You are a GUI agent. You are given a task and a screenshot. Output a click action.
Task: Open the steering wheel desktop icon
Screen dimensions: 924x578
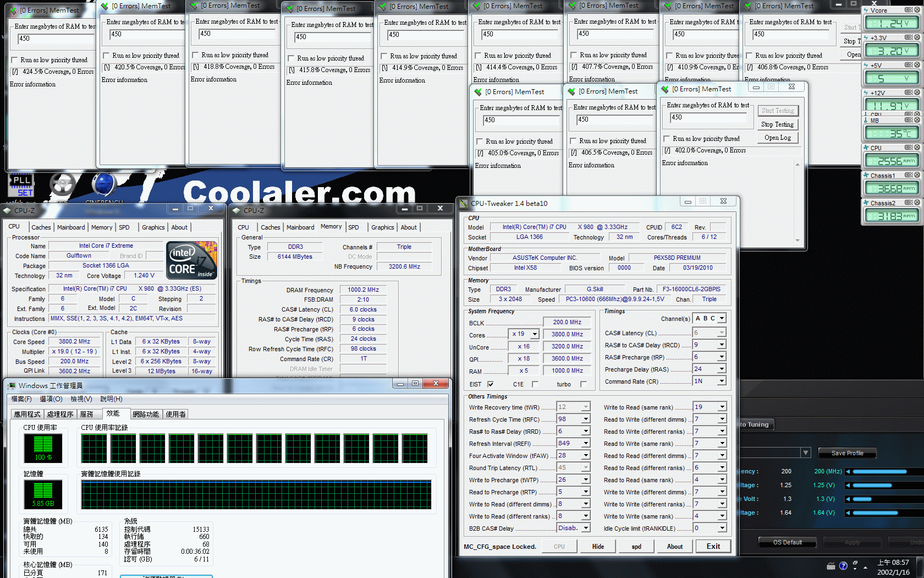[63, 186]
